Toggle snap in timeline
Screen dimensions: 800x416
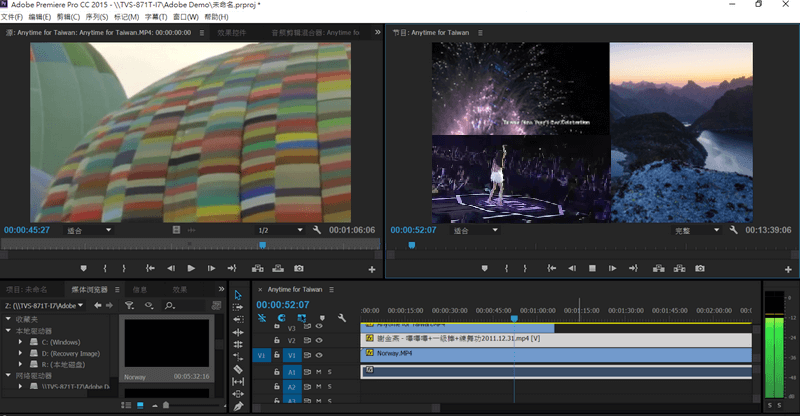tap(282, 318)
